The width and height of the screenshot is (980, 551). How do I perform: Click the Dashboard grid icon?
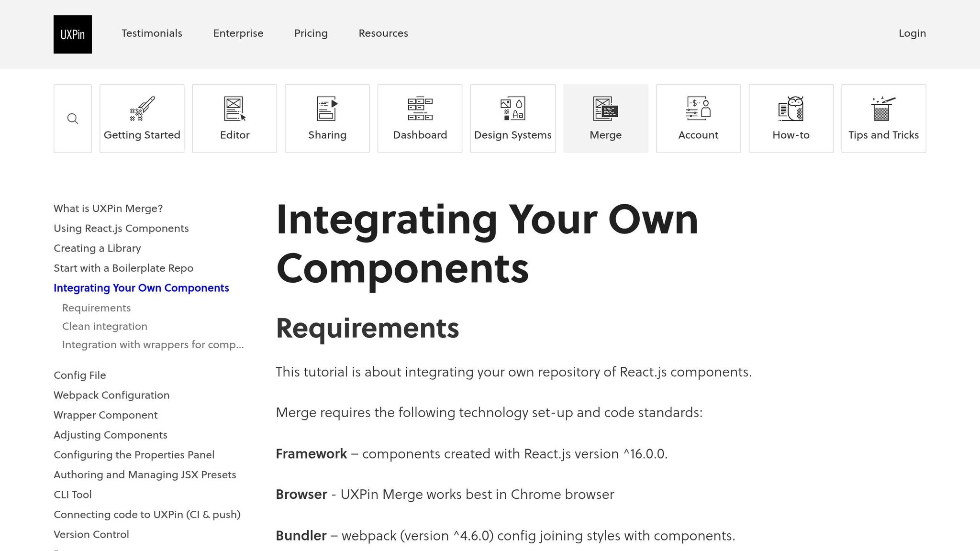coord(420,109)
